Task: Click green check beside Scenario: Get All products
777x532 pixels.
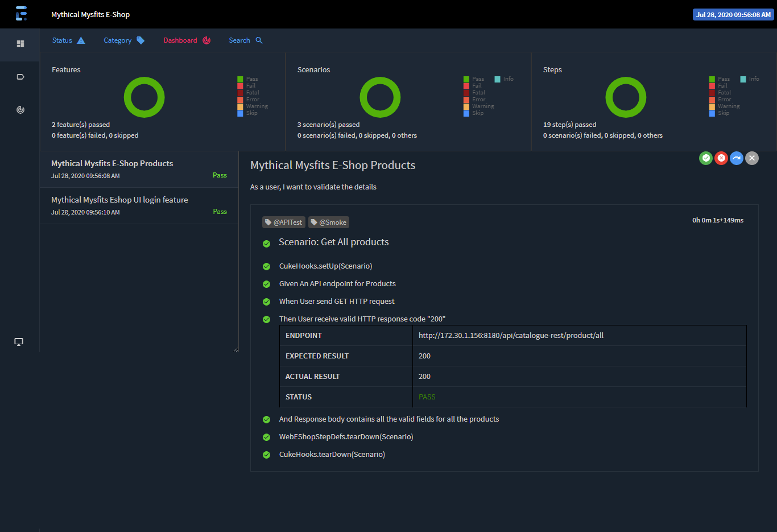Action: pyautogui.click(x=266, y=244)
